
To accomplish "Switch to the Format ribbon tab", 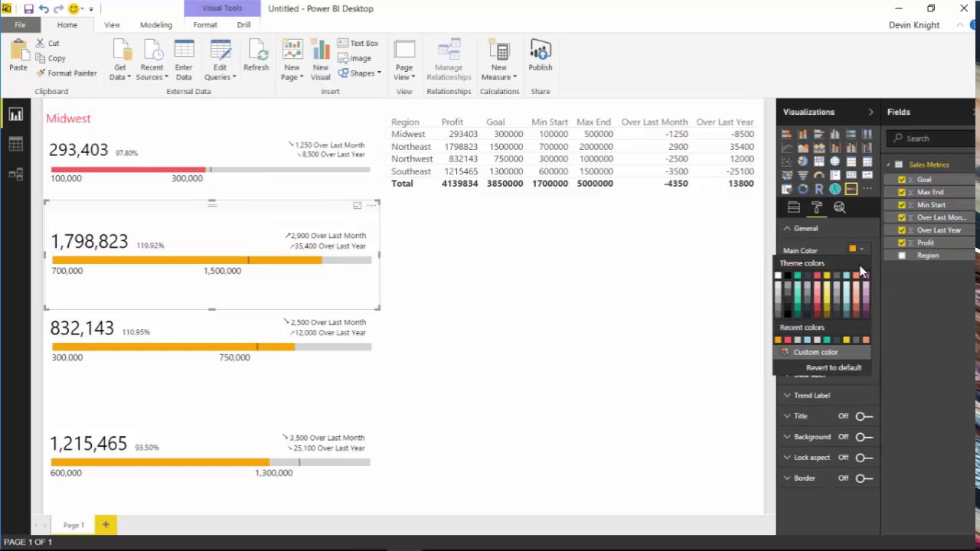I will (x=205, y=24).
